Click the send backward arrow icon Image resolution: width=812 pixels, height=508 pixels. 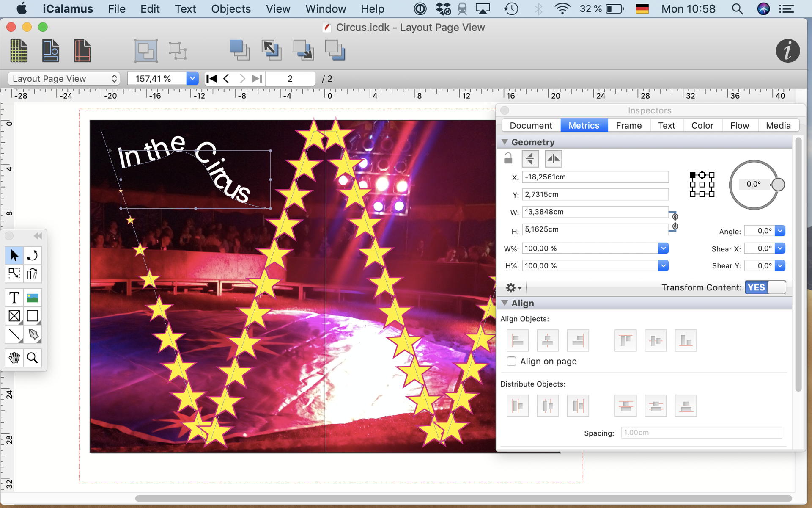pos(303,50)
